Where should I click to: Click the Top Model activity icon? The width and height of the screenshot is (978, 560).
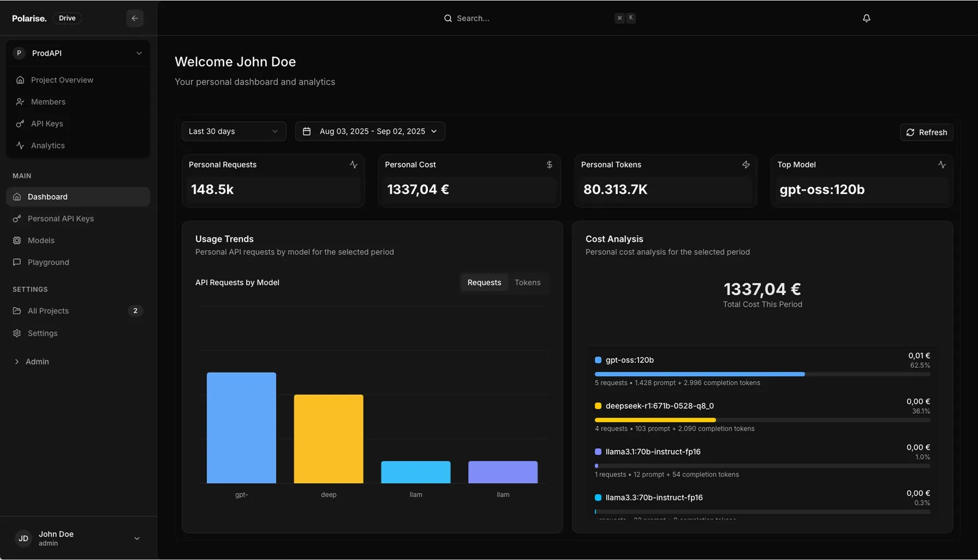click(x=941, y=165)
